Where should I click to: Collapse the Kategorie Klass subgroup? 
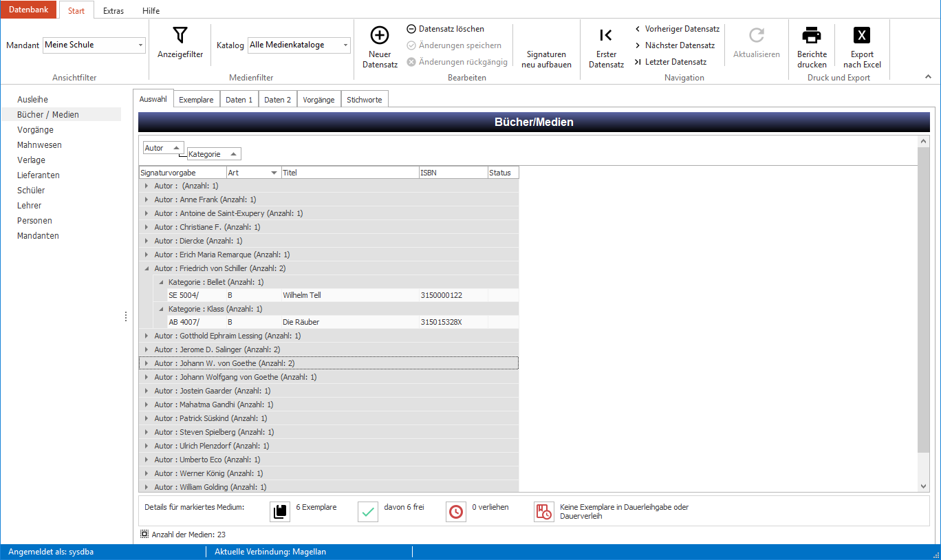pyautogui.click(x=160, y=309)
